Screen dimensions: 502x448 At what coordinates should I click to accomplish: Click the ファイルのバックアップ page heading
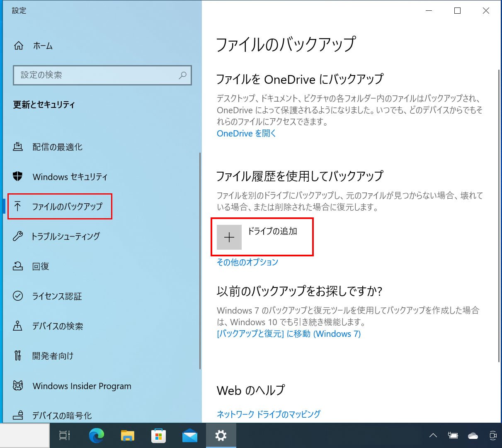(286, 44)
